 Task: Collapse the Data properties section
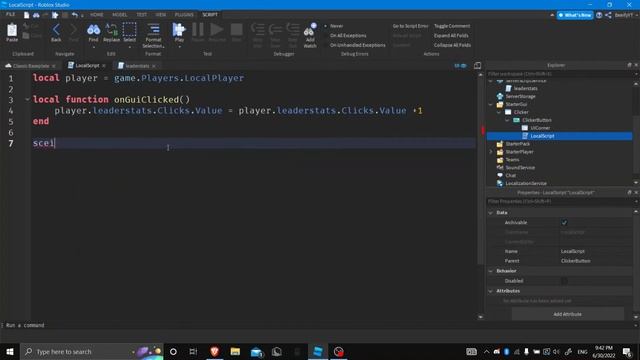coord(491,213)
